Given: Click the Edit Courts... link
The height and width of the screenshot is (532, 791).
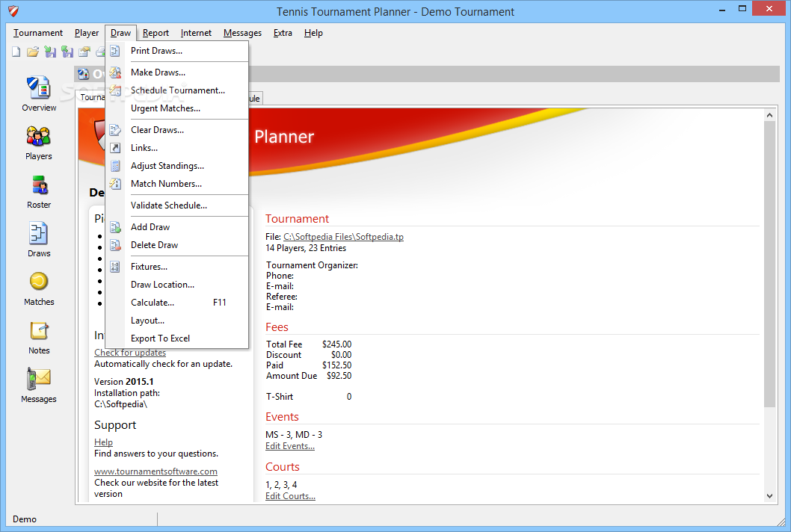Looking at the screenshot, I should click(290, 496).
